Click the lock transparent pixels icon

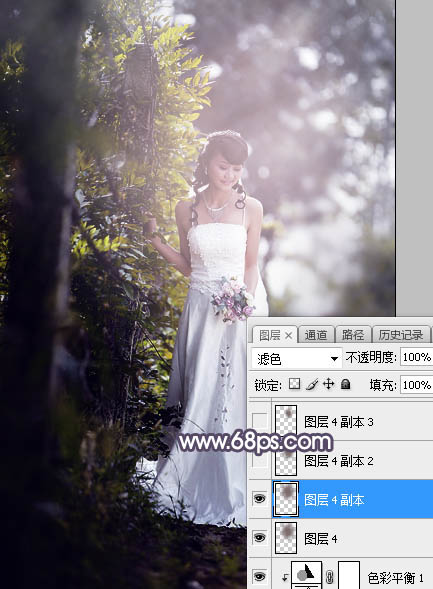coord(294,384)
